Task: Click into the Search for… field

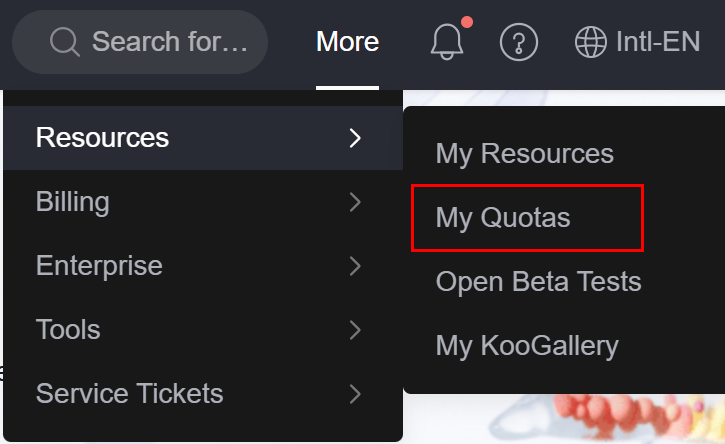Action: pos(168,42)
